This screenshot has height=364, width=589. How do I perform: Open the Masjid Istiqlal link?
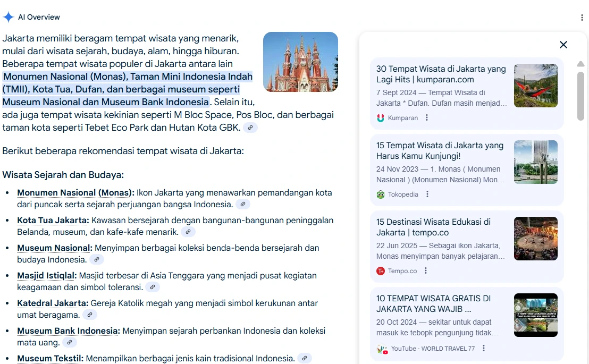pyautogui.click(x=47, y=275)
